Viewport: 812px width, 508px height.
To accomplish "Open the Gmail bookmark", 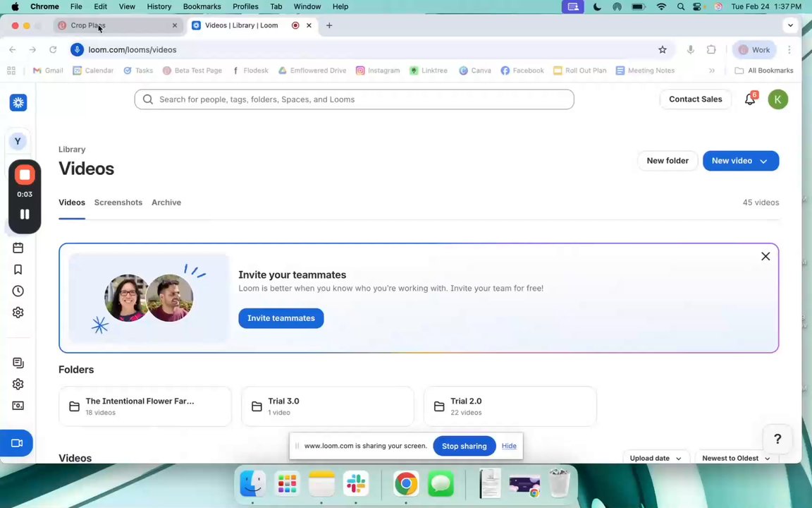I will (48, 71).
